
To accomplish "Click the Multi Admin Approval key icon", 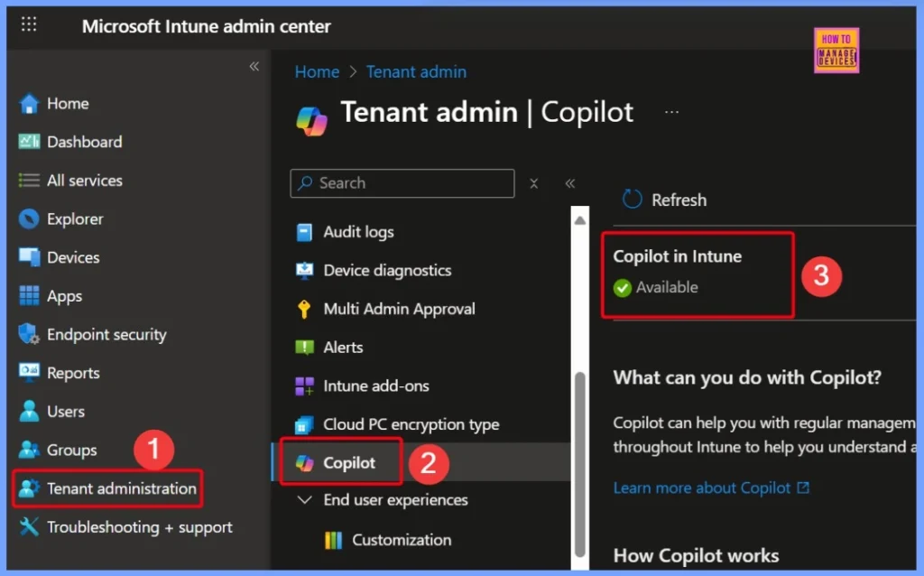I will pyautogui.click(x=304, y=309).
